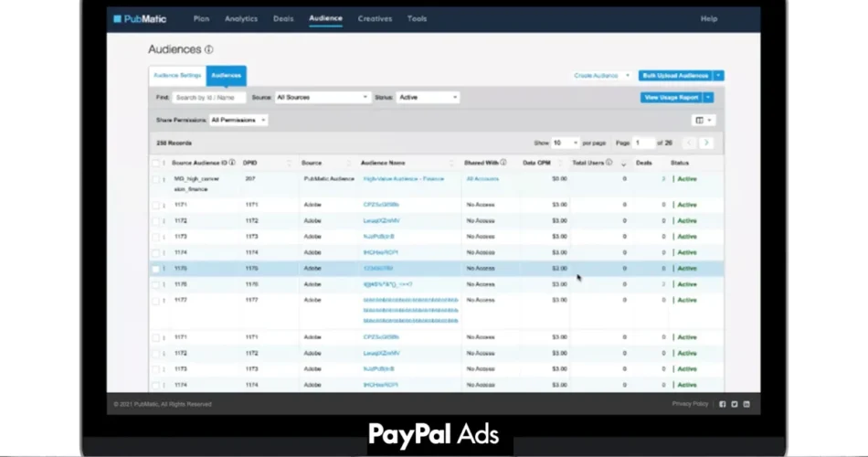
Task: Open row menu dots for audience 1176
Action: (x=164, y=285)
